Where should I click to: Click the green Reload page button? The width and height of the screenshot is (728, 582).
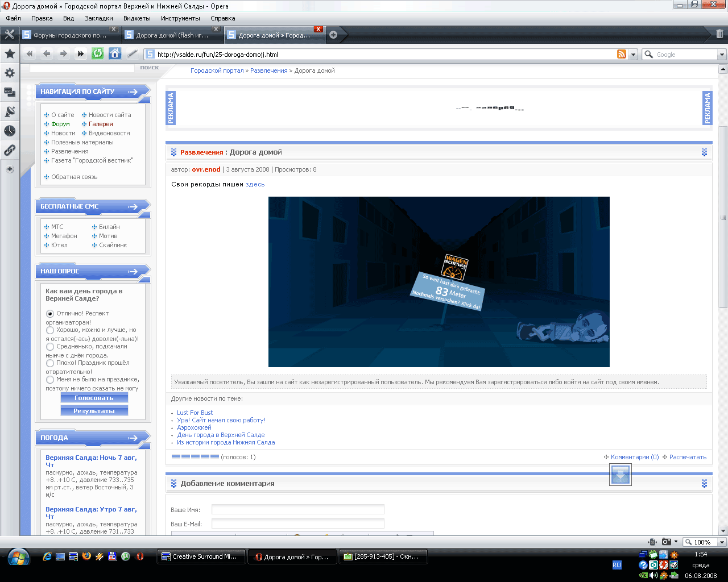click(x=98, y=53)
